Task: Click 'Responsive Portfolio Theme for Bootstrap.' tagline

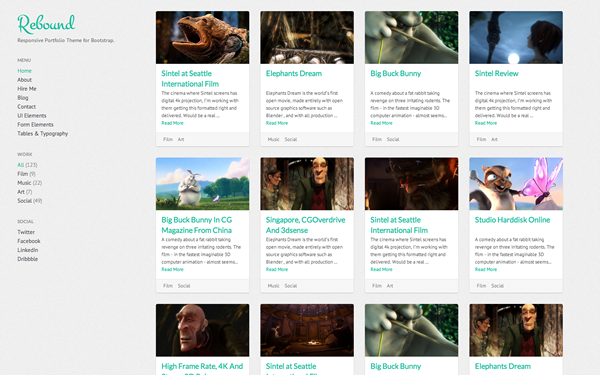Action: [66, 40]
